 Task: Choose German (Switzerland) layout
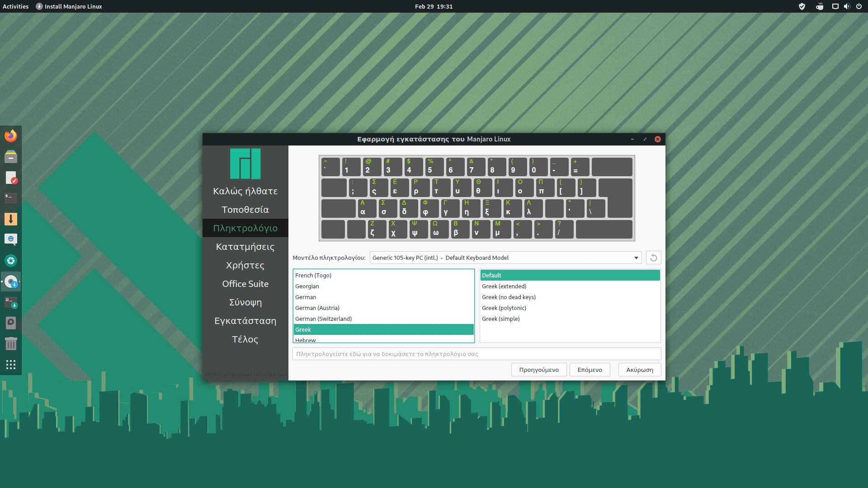pyautogui.click(x=323, y=319)
